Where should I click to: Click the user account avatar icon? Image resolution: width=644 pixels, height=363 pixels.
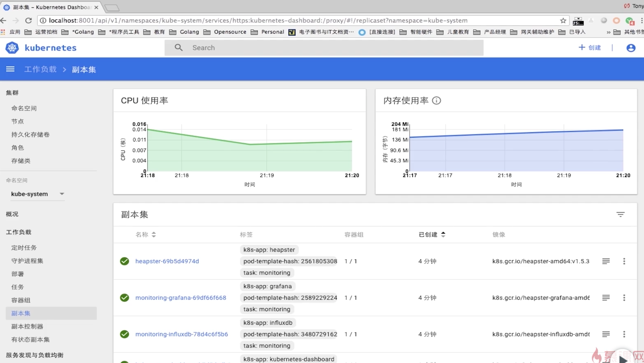pyautogui.click(x=630, y=48)
